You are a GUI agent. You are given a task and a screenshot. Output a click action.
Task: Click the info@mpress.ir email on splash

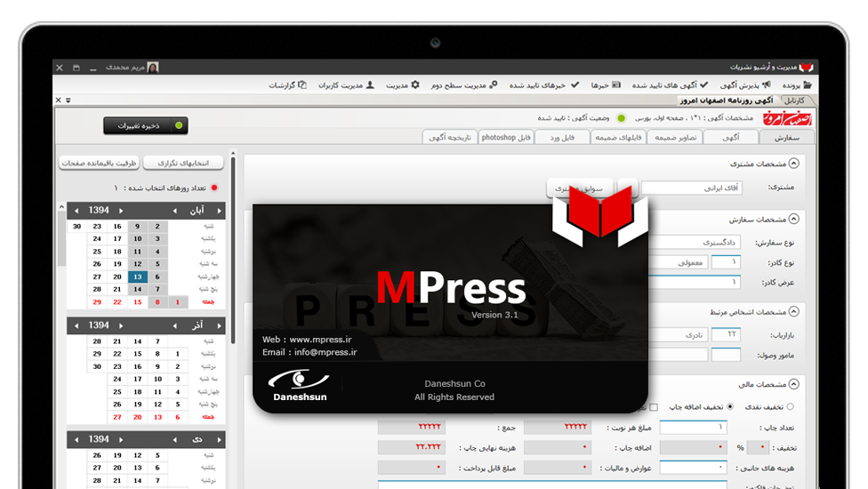(x=325, y=352)
